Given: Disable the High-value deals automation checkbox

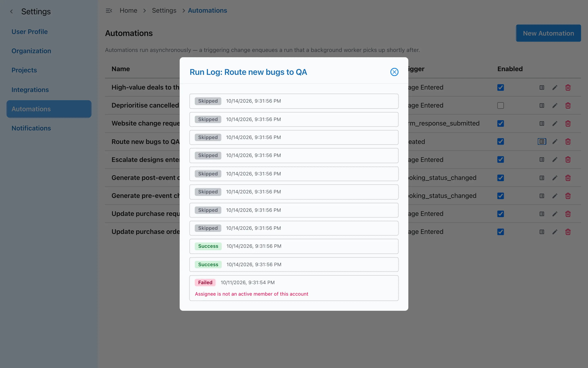Looking at the screenshot, I should (x=501, y=87).
